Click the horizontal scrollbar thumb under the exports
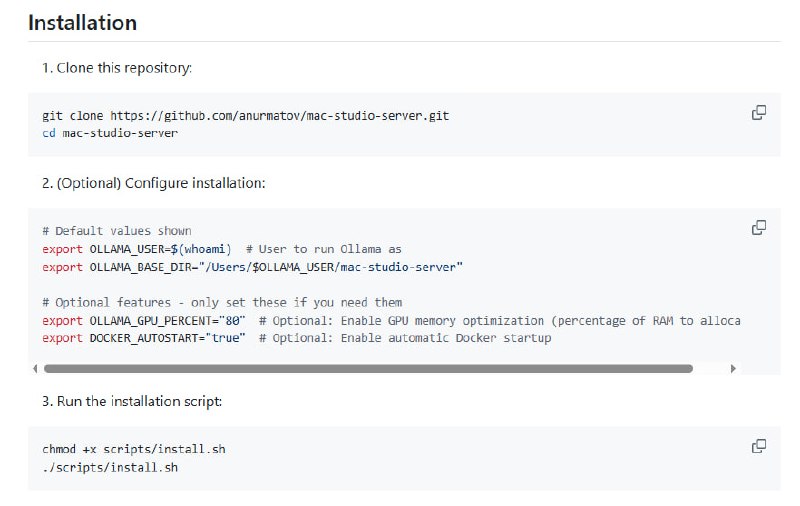 point(368,369)
